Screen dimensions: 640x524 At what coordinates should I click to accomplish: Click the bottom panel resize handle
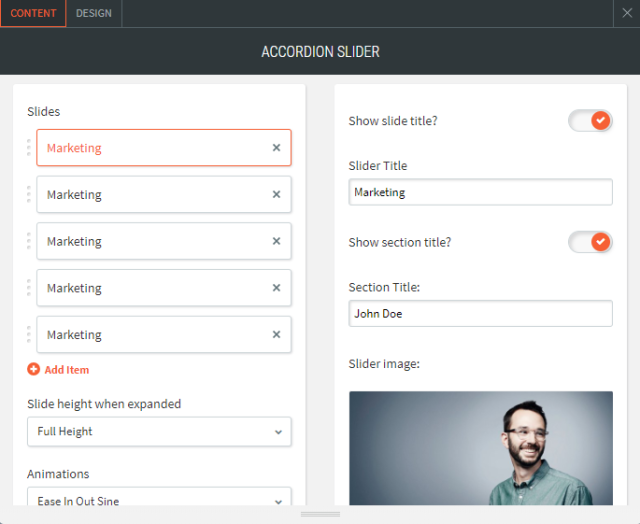[x=320, y=515]
